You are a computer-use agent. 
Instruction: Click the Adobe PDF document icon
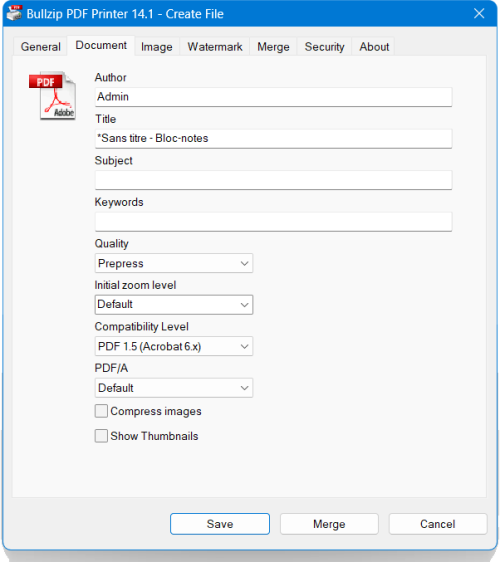52,96
